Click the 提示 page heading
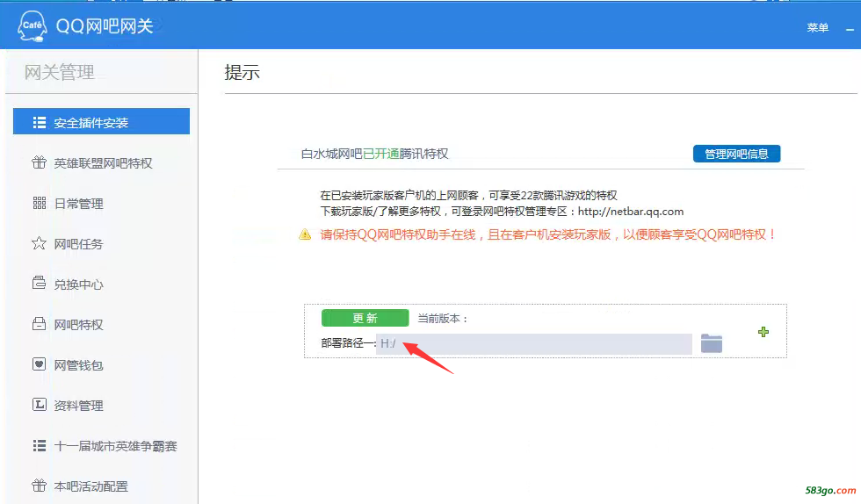 coord(242,72)
